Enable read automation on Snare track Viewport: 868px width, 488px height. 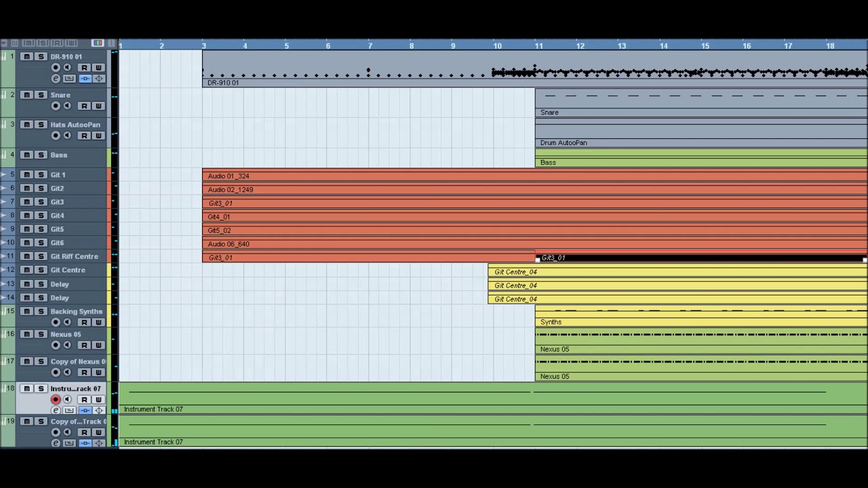coord(84,106)
